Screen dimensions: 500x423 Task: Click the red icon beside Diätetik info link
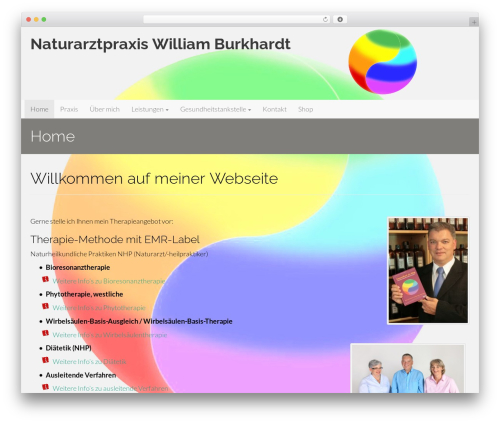click(x=45, y=360)
